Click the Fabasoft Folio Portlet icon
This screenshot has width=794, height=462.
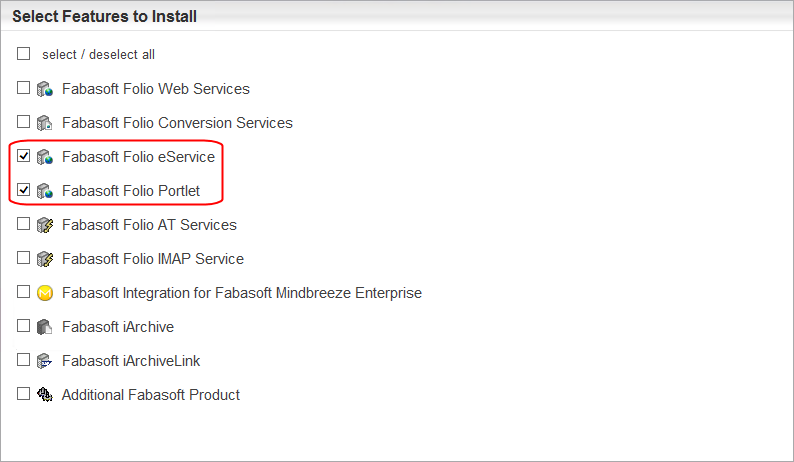(x=44, y=191)
